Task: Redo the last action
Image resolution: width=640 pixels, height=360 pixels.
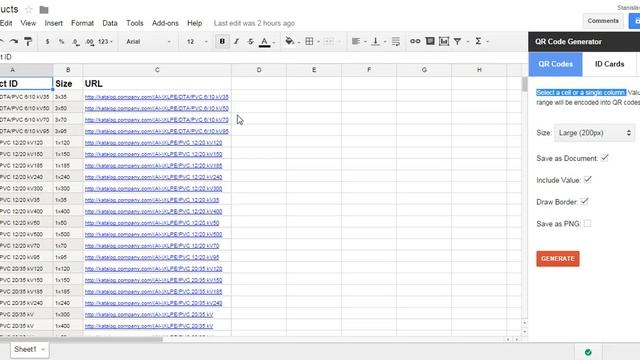Action: coord(14,41)
